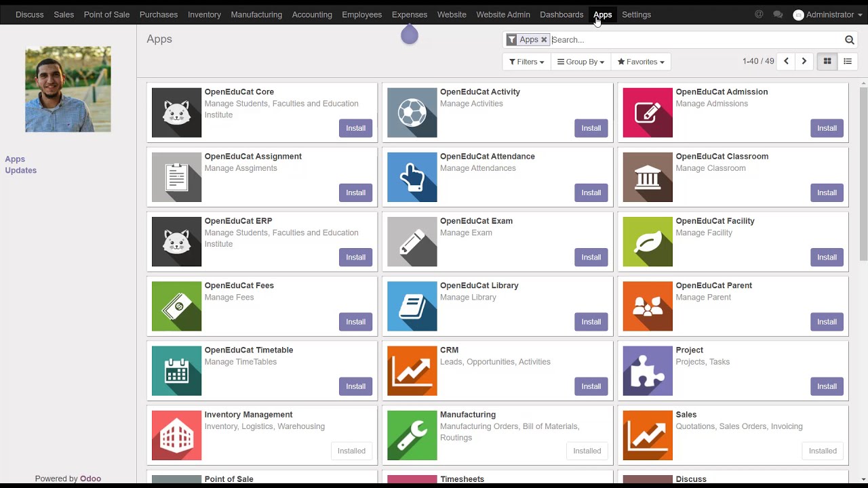
Task: Click the Manufacturing wrench icon
Action: (412, 436)
